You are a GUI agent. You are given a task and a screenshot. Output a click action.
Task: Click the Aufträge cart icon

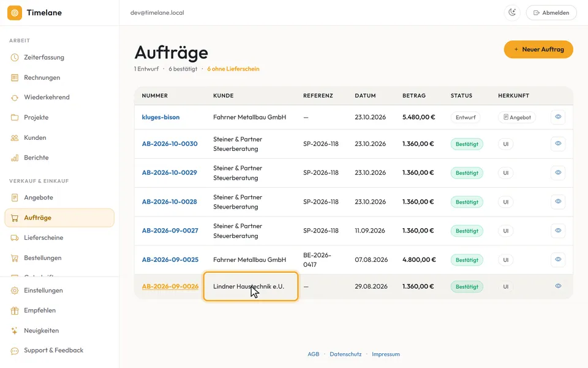coord(15,218)
